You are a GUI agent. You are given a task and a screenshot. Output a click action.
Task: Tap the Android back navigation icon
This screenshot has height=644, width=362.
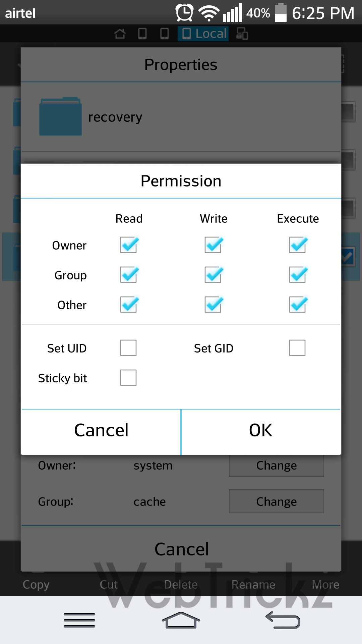coord(283,620)
